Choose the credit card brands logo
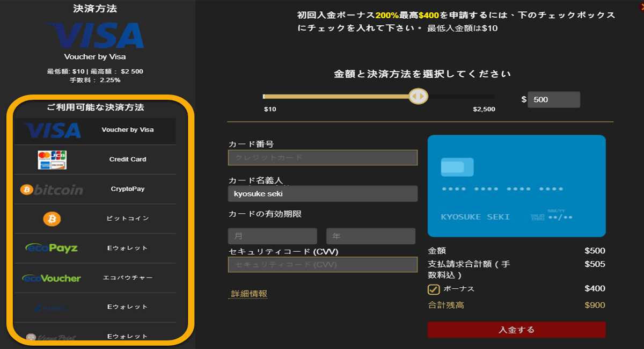Screen dimensions: 644x349 (x=52, y=159)
